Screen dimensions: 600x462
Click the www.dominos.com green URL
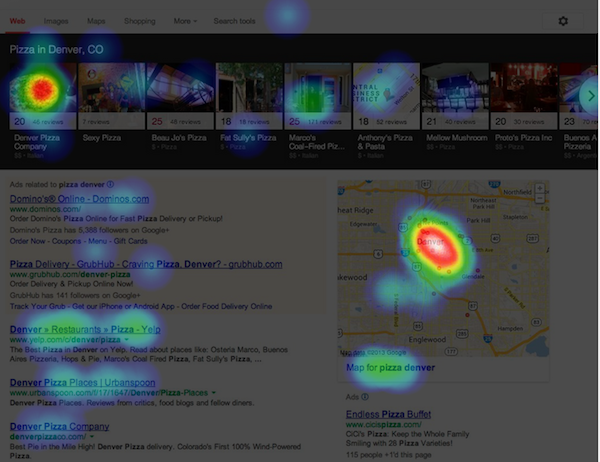coord(45,209)
